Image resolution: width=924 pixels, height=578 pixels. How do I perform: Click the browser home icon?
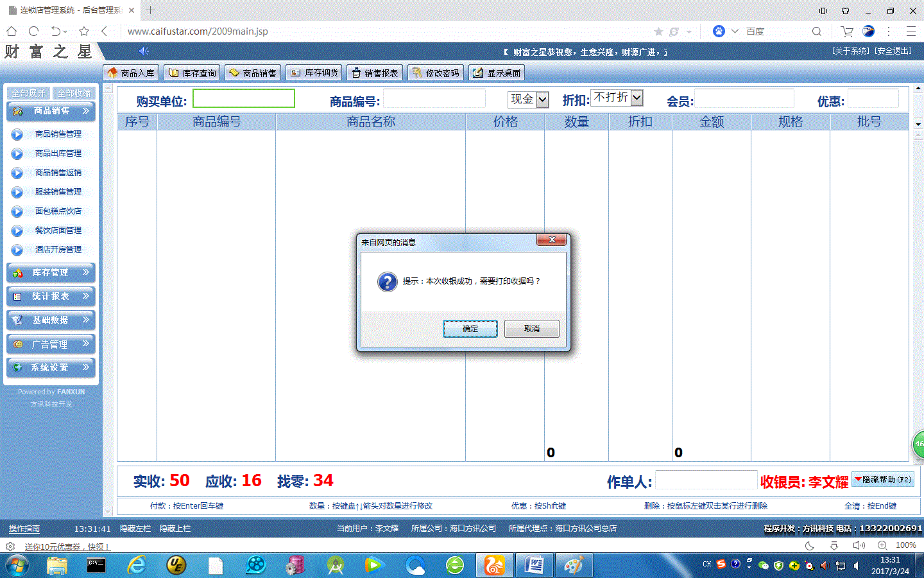pyautogui.click(x=12, y=31)
